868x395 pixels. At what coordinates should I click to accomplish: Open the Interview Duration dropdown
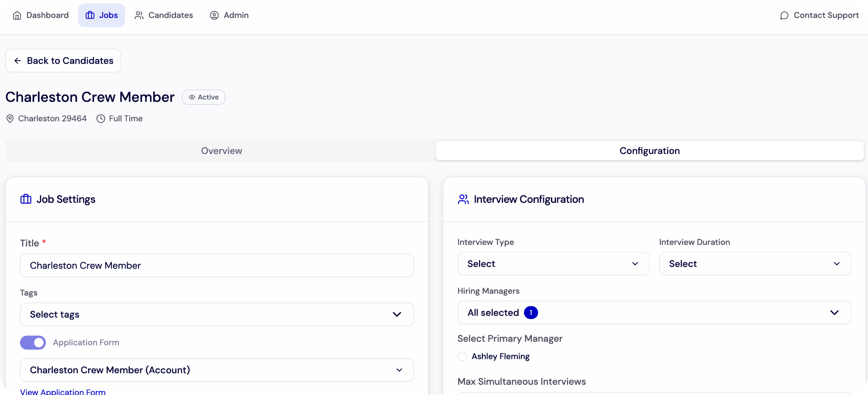pyautogui.click(x=755, y=264)
